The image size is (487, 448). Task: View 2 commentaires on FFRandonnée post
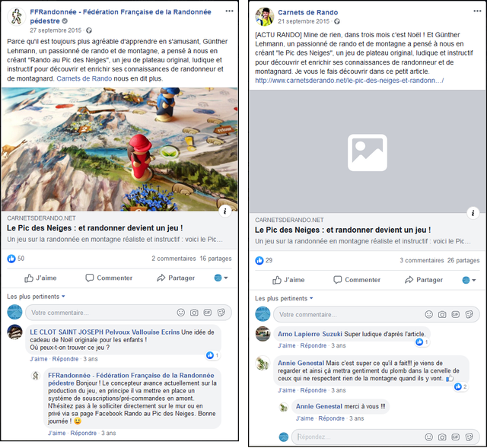(173, 259)
